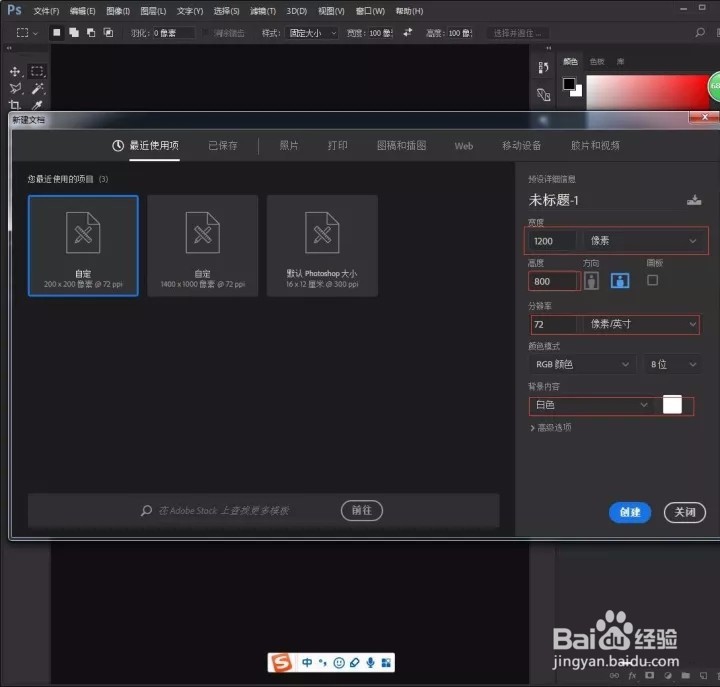Viewport: 720px width, 687px height.
Task: Select the Crop tool
Action: pos(15,105)
